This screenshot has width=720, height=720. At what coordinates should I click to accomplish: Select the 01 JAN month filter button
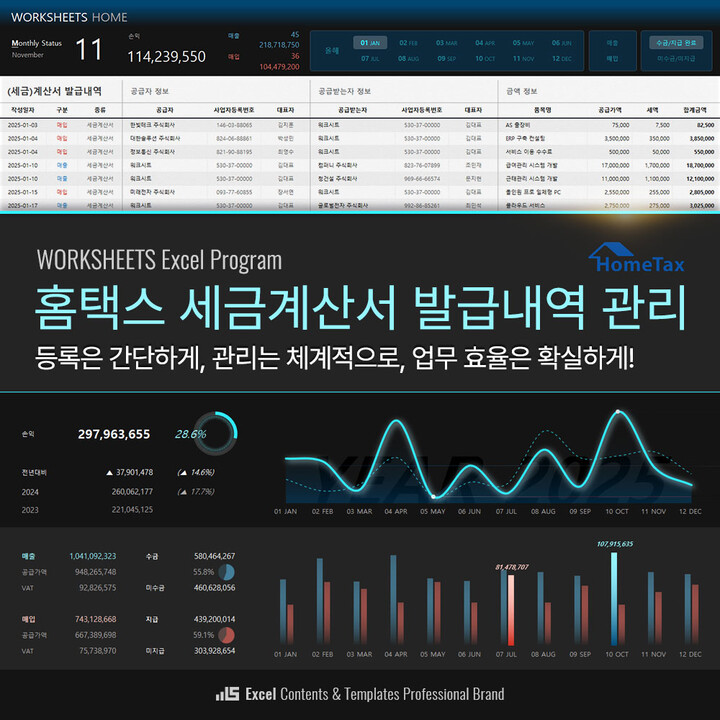click(370, 43)
